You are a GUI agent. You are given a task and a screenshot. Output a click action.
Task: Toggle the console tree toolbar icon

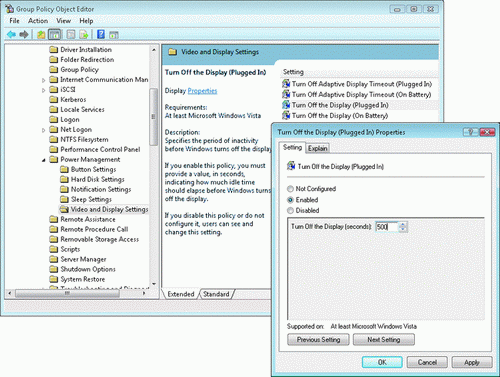[x=55, y=34]
